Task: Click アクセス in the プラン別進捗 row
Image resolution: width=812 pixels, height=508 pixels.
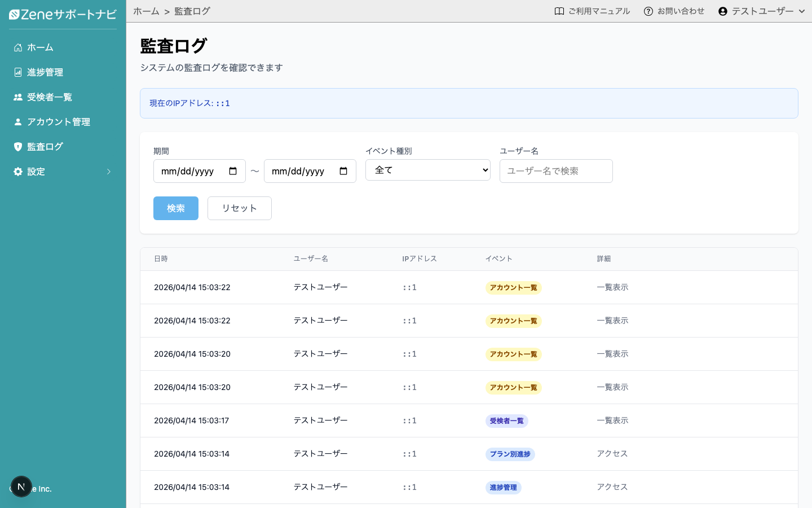Action: coord(612,454)
